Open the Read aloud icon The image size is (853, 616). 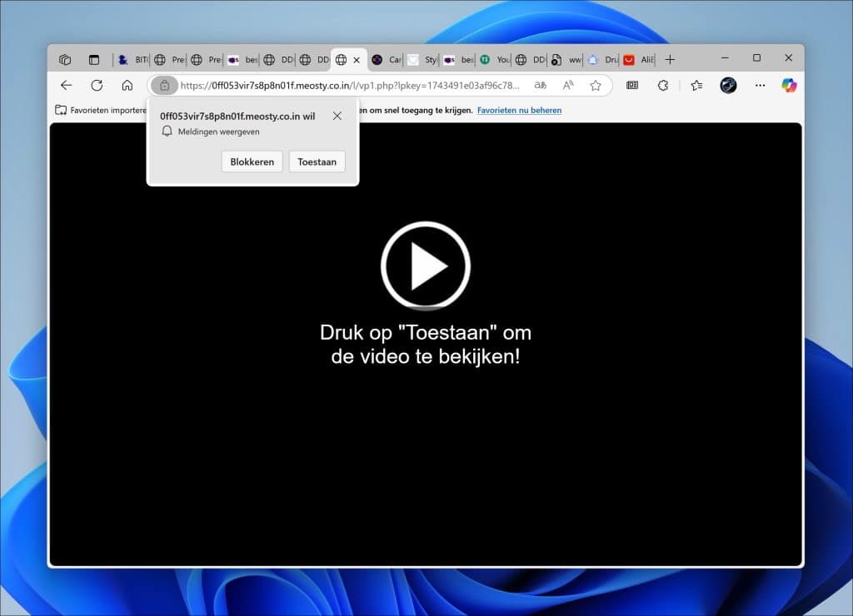[568, 85]
